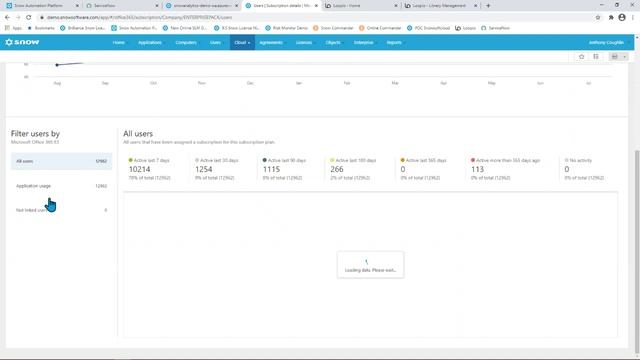Open the Apps bookmarks shortcut
640x360 pixels.
[13, 28]
